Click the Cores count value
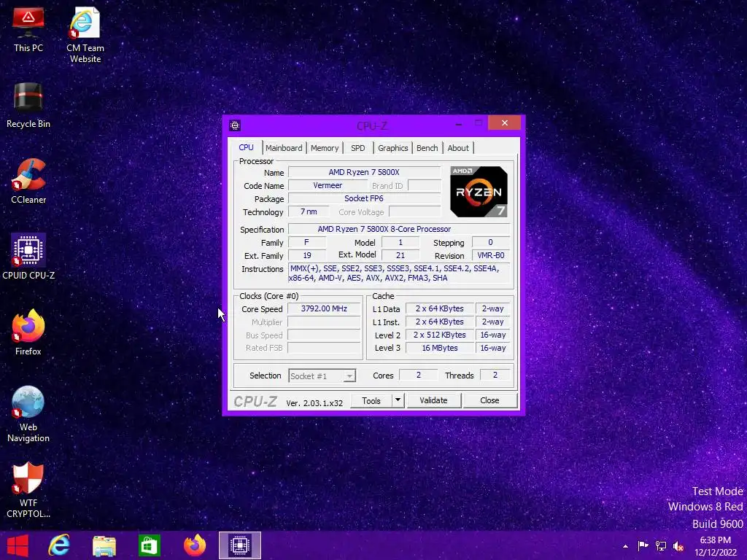Viewport: 747px width, 560px height. (418, 376)
